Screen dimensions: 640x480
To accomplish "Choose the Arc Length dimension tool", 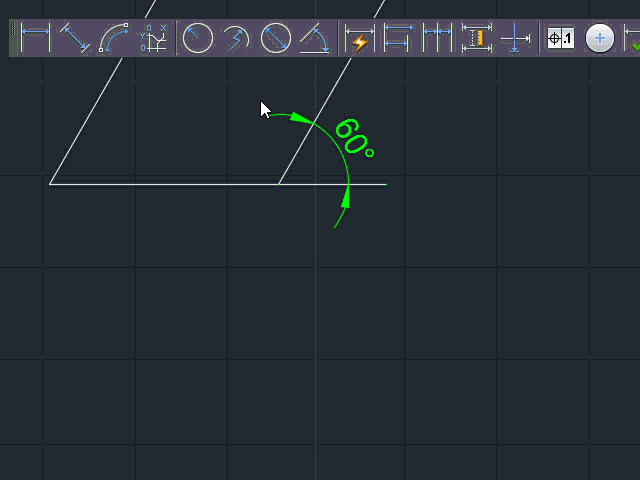I will 114,38.
